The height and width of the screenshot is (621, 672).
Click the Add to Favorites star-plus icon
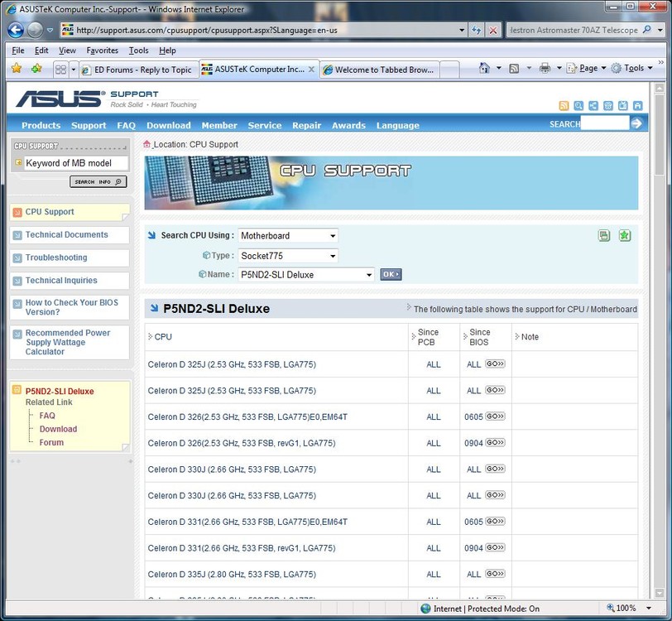[x=36, y=68]
